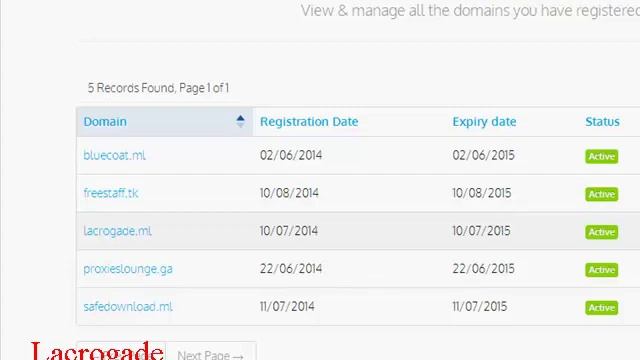Click the Active badge for lacrogade.ml

pyautogui.click(x=602, y=232)
